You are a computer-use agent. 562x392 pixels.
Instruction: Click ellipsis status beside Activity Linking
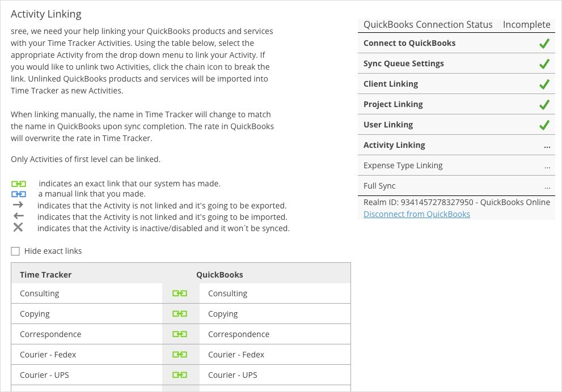(547, 147)
